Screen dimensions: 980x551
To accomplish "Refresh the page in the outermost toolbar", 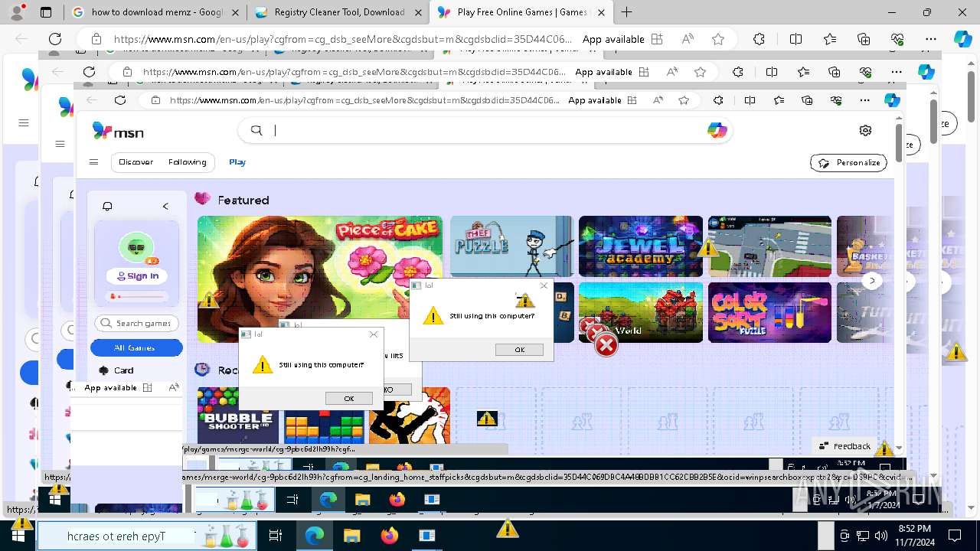I will (55, 39).
